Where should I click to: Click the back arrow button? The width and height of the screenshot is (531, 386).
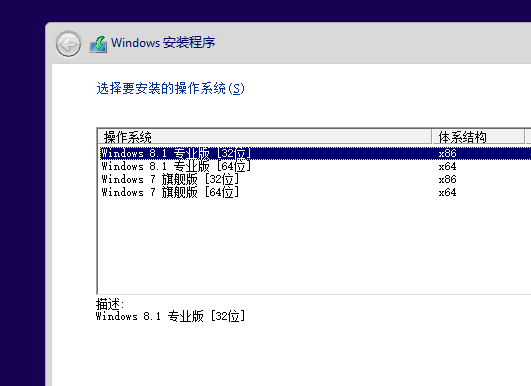tap(68, 44)
